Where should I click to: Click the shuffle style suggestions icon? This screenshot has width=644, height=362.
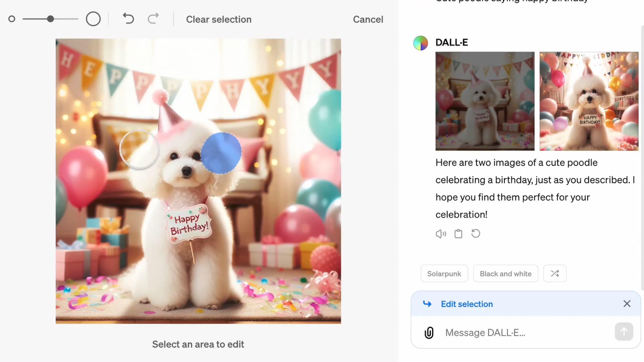554,273
